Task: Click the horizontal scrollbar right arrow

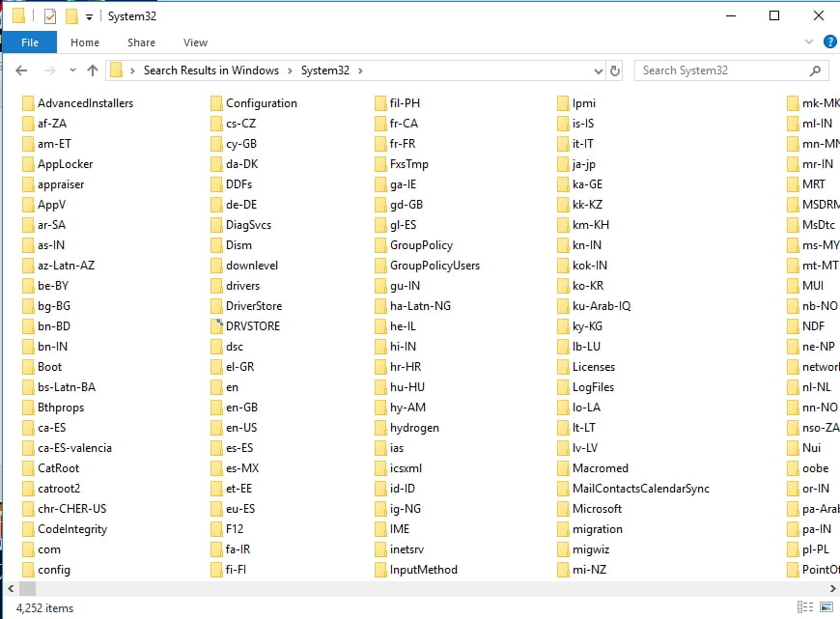Action: pos(832,588)
